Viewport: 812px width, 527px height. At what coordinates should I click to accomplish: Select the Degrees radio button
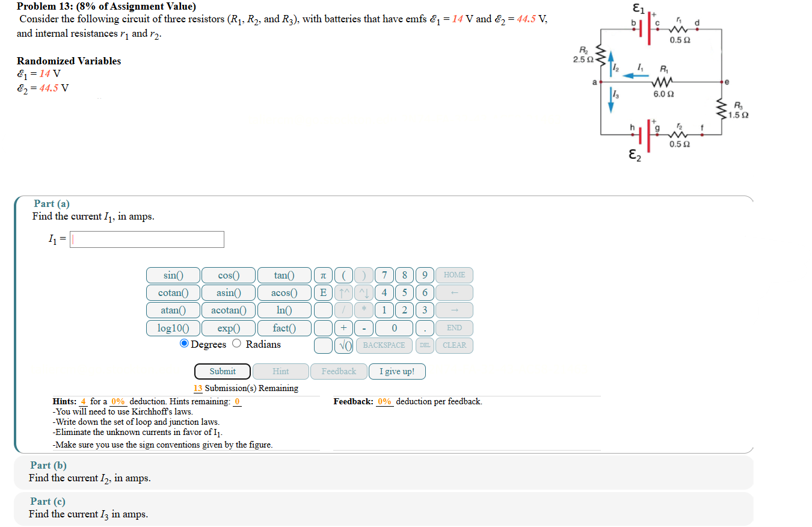[x=184, y=344]
